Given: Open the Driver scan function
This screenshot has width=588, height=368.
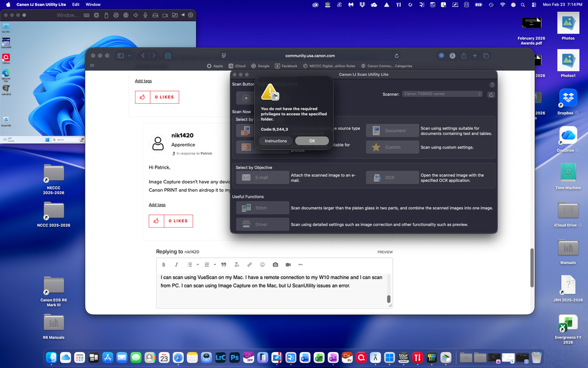Looking at the screenshot, I should 263,224.
